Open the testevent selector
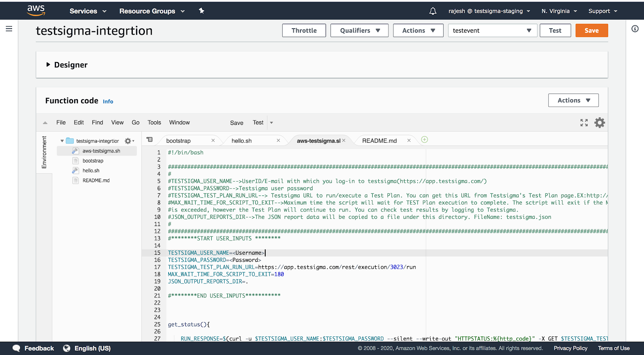644x355 pixels. 493,31
